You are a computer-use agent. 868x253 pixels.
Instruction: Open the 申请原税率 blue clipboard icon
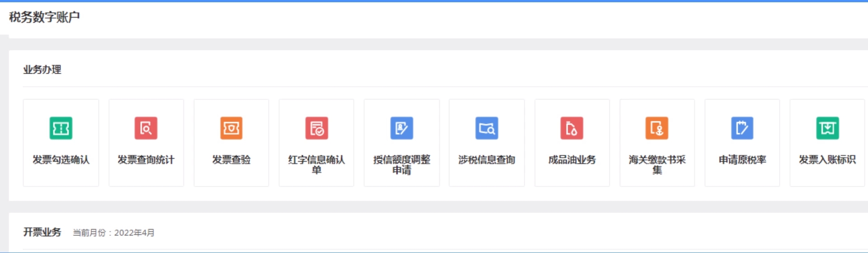pos(742,128)
